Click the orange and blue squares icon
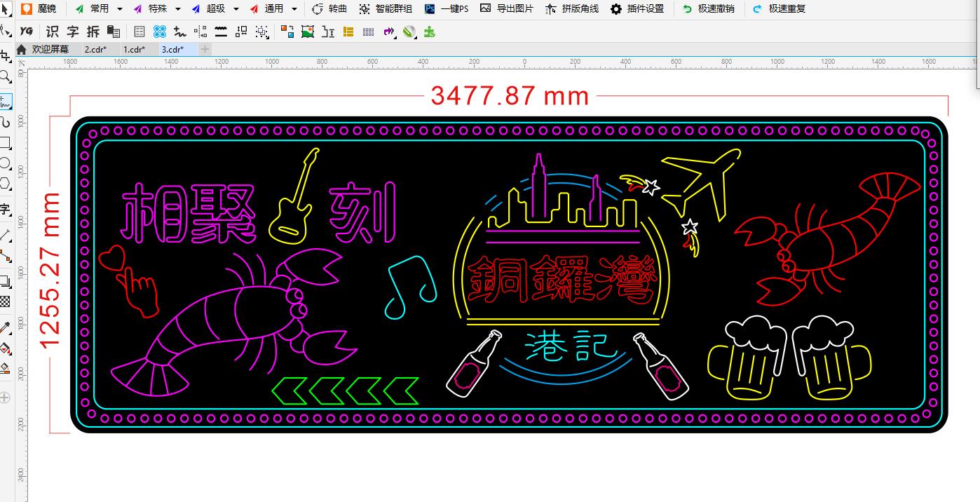980x502 pixels. pyautogui.click(x=287, y=32)
